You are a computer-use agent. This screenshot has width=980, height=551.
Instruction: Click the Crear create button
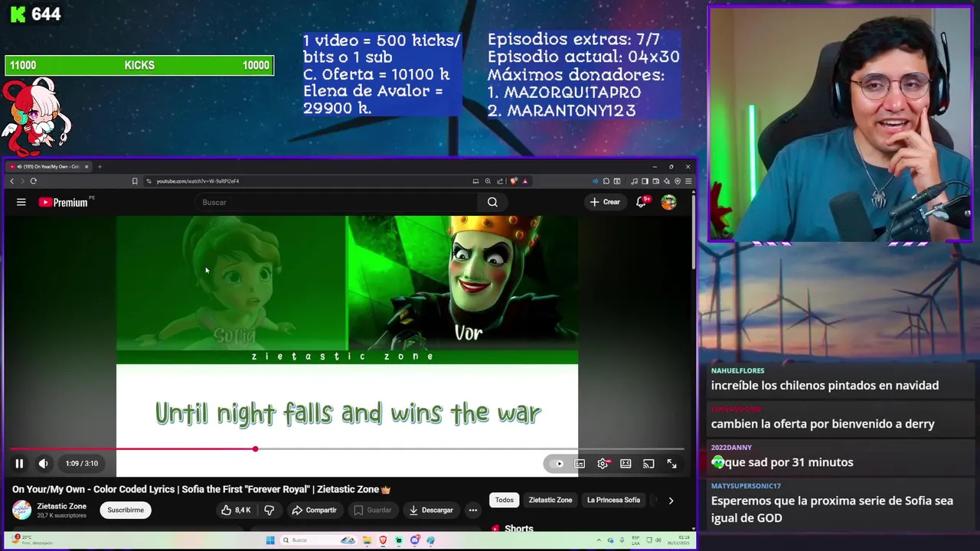coord(605,202)
